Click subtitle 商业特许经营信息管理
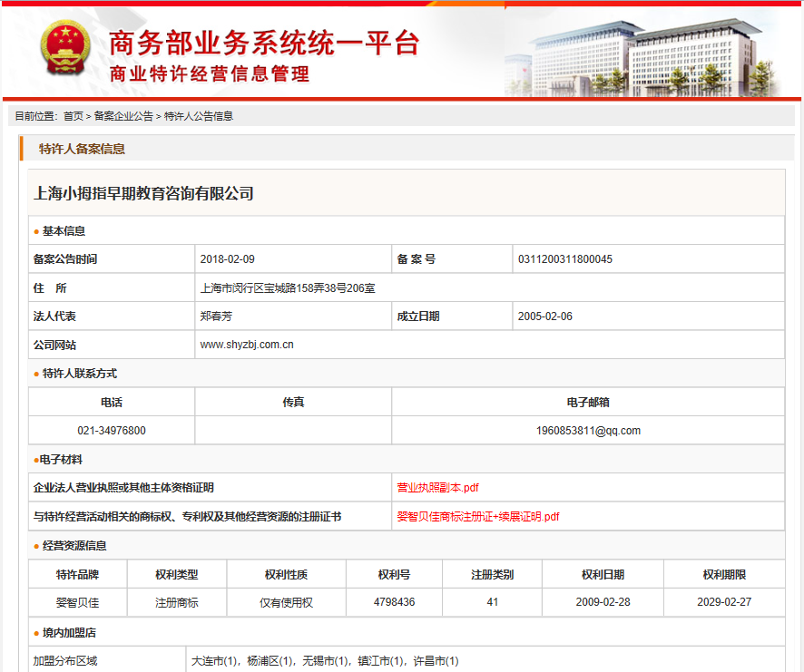This screenshot has width=804, height=672. point(210,73)
